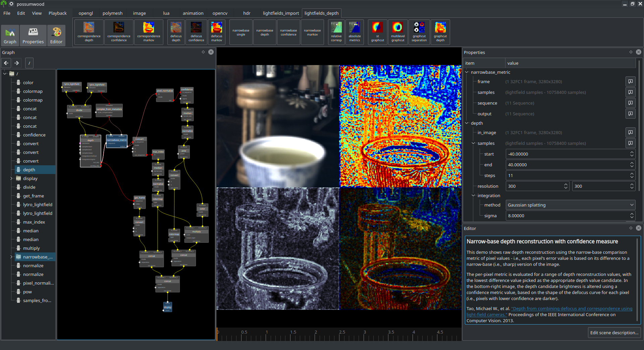
Task: Open the st graphcut demo
Action: click(x=377, y=32)
